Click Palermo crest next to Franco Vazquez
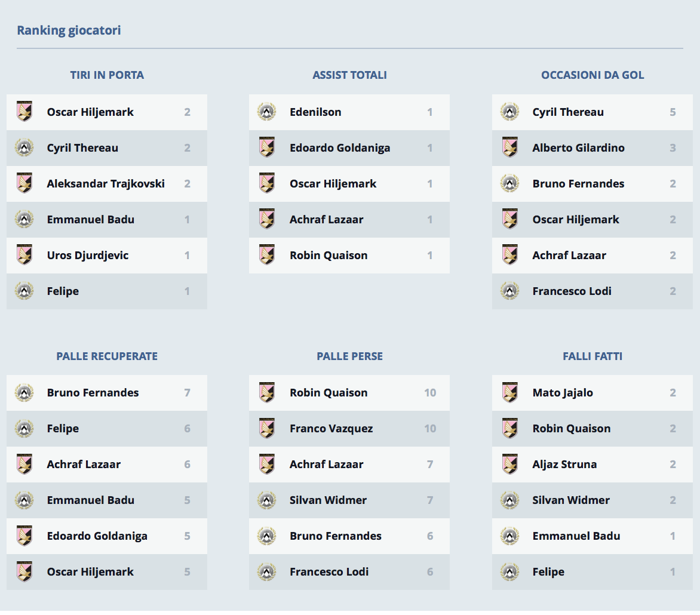Screen dimensions: 700x615 tap(267, 428)
